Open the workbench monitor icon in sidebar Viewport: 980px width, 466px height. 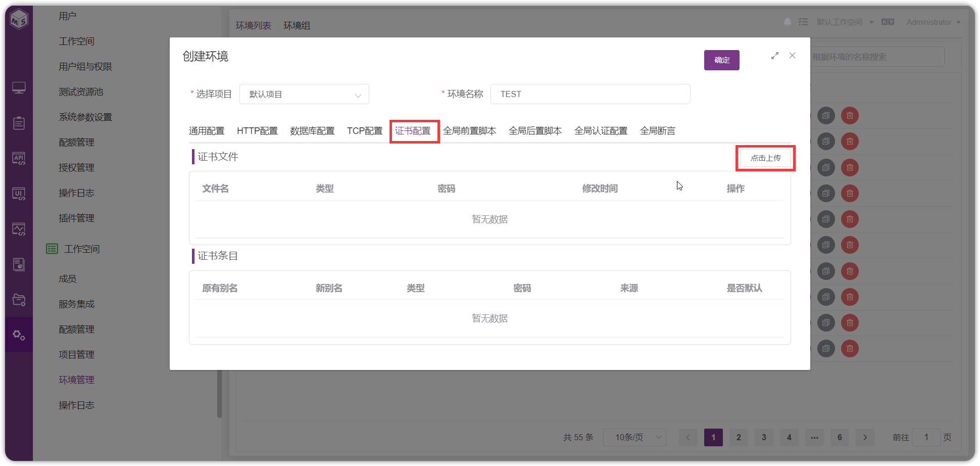[19, 88]
